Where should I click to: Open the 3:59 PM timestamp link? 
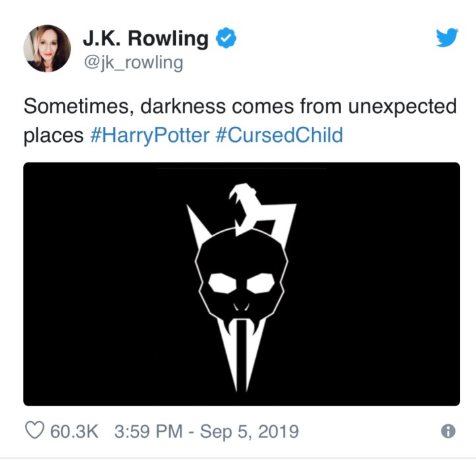coord(148,432)
